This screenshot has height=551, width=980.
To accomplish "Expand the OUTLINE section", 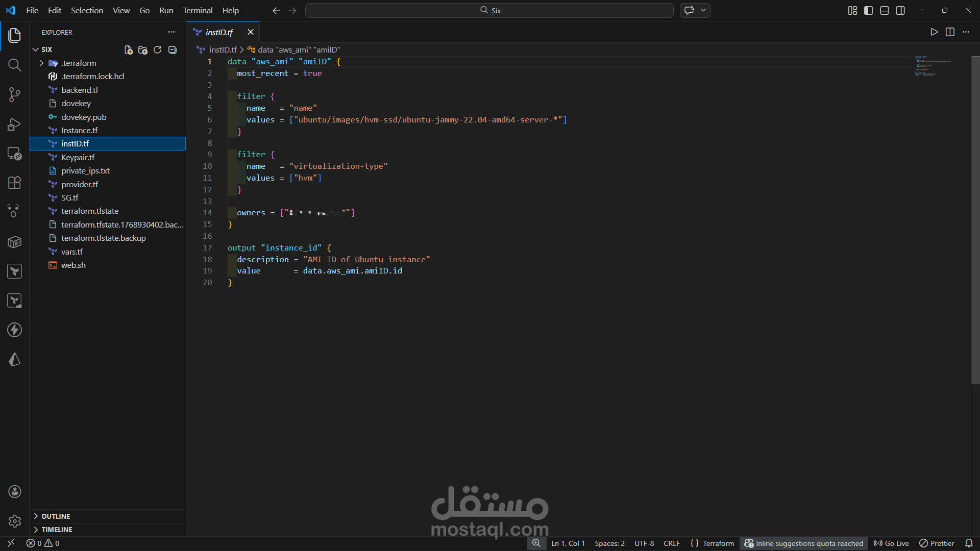I will point(55,516).
